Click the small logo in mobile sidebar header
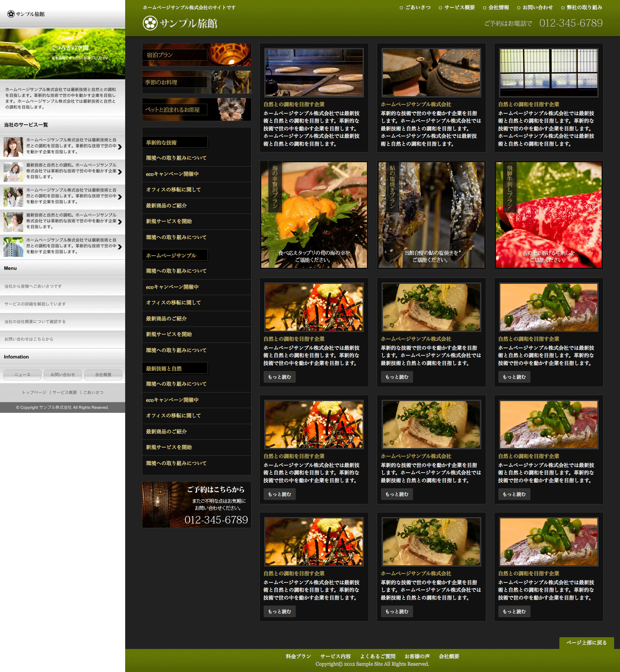620x672 pixels. pos(26,14)
